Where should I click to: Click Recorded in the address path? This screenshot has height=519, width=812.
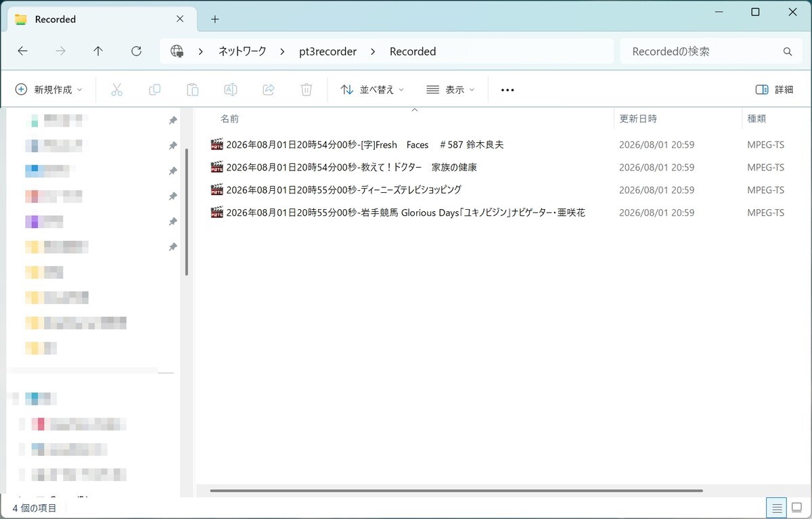pyautogui.click(x=413, y=51)
